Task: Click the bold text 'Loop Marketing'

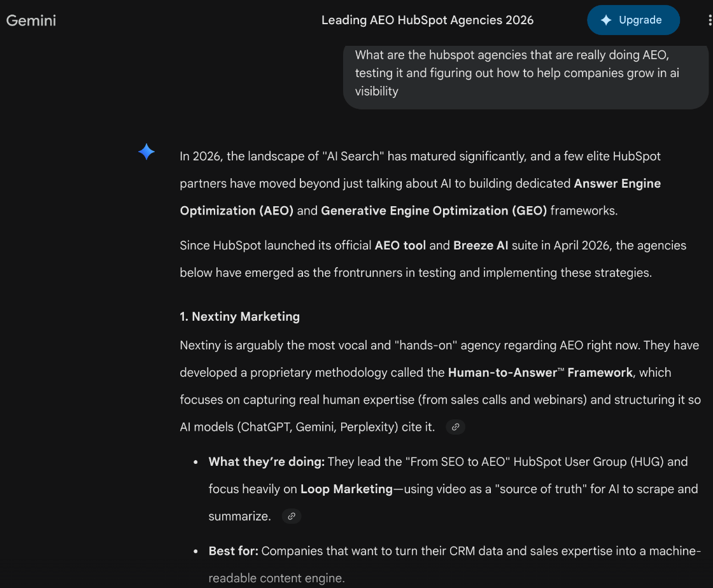Action: tap(346, 489)
